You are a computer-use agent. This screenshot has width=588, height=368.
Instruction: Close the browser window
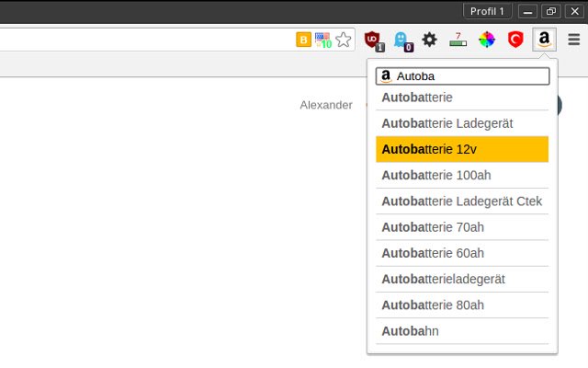[x=574, y=11]
